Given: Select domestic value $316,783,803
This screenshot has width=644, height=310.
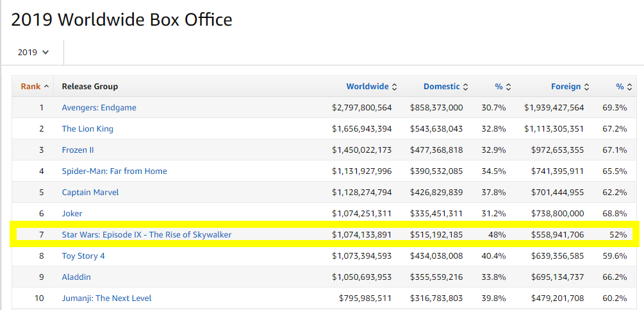Looking at the screenshot, I should click(x=436, y=298).
